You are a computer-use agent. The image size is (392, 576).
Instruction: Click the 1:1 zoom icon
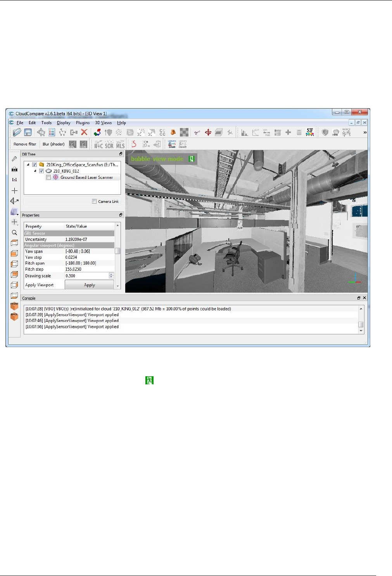click(14, 180)
